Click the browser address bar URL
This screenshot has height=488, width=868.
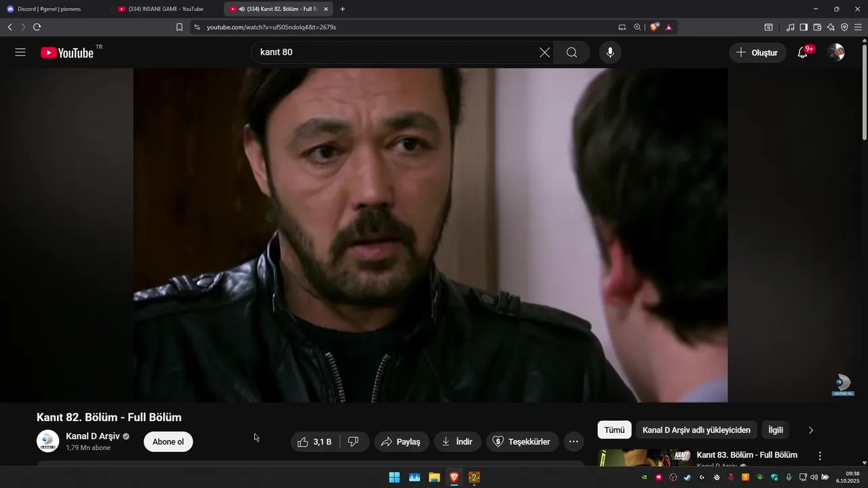click(x=271, y=27)
